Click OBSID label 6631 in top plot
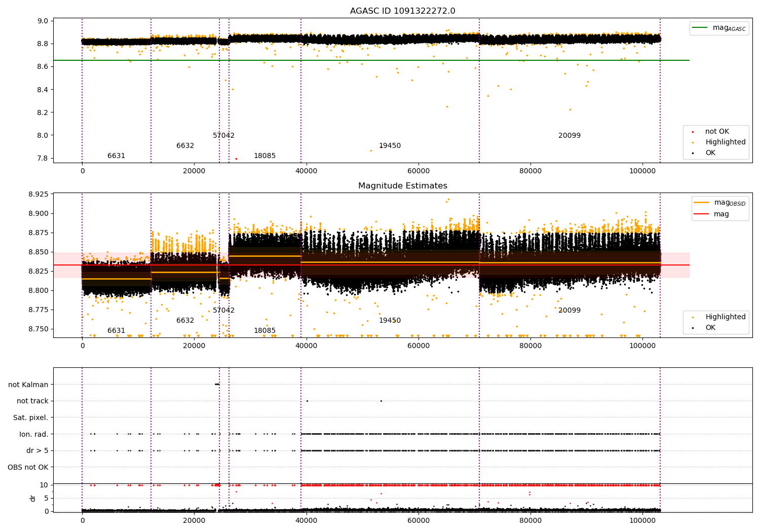 [x=116, y=156]
